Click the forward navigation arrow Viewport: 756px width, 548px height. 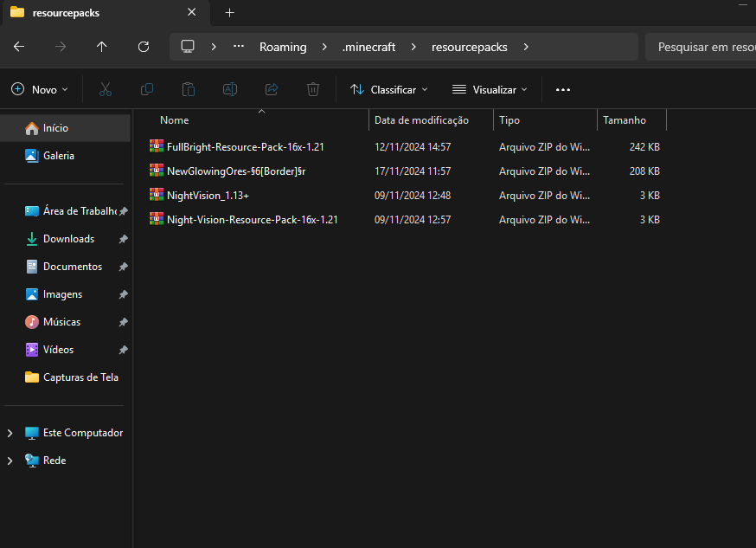click(61, 47)
